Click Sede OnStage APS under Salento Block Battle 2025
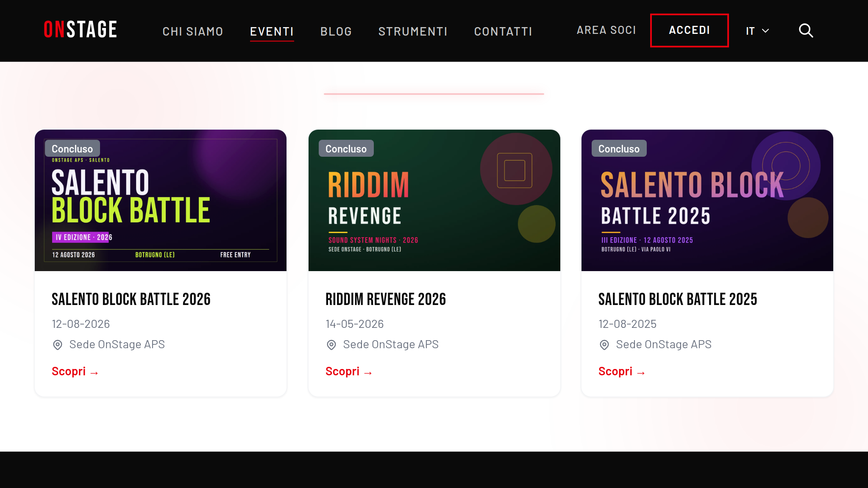The image size is (868, 488). 664,344
